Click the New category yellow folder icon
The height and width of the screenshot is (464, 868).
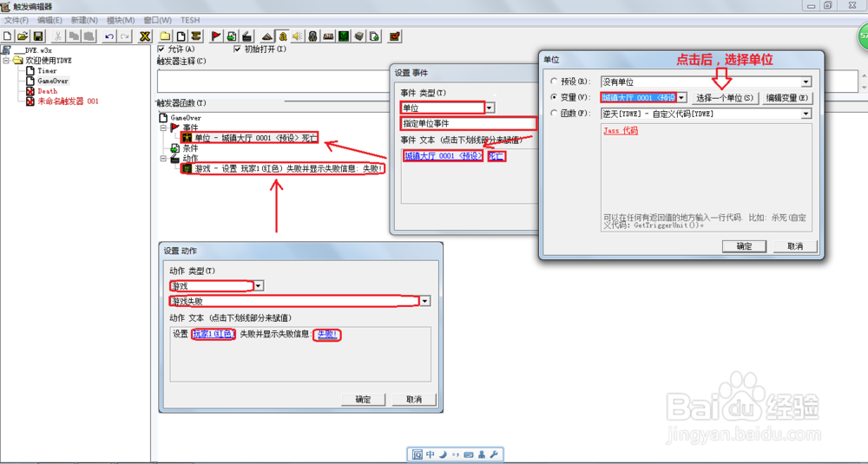click(x=165, y=36)
